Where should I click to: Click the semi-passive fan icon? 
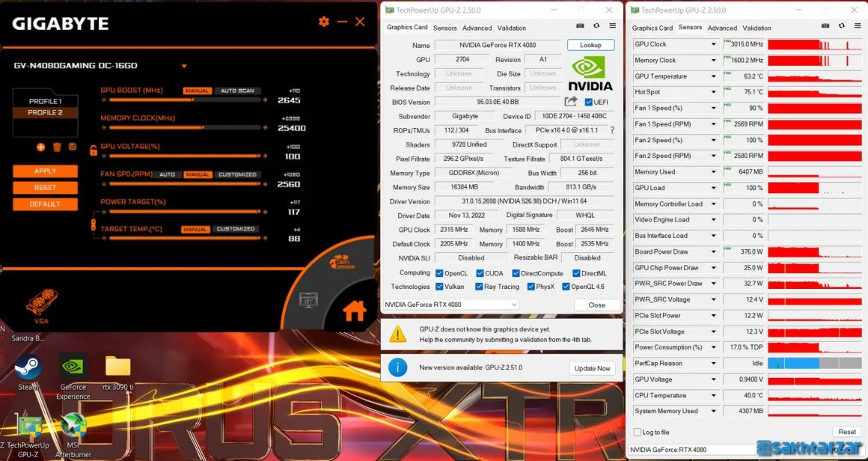[x=342, y=262]
